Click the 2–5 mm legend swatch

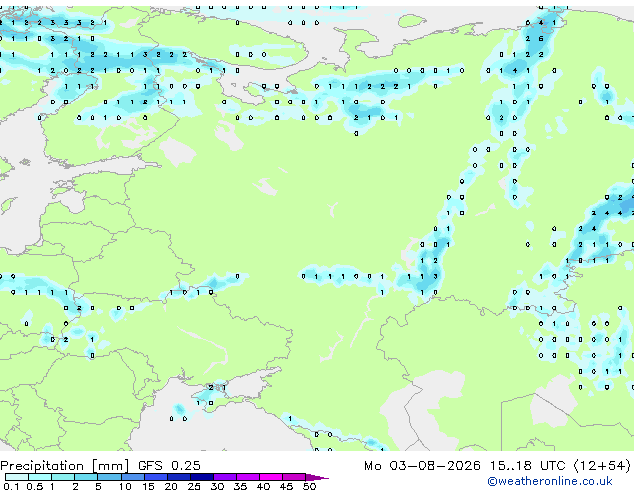click(x=86, y=477)
